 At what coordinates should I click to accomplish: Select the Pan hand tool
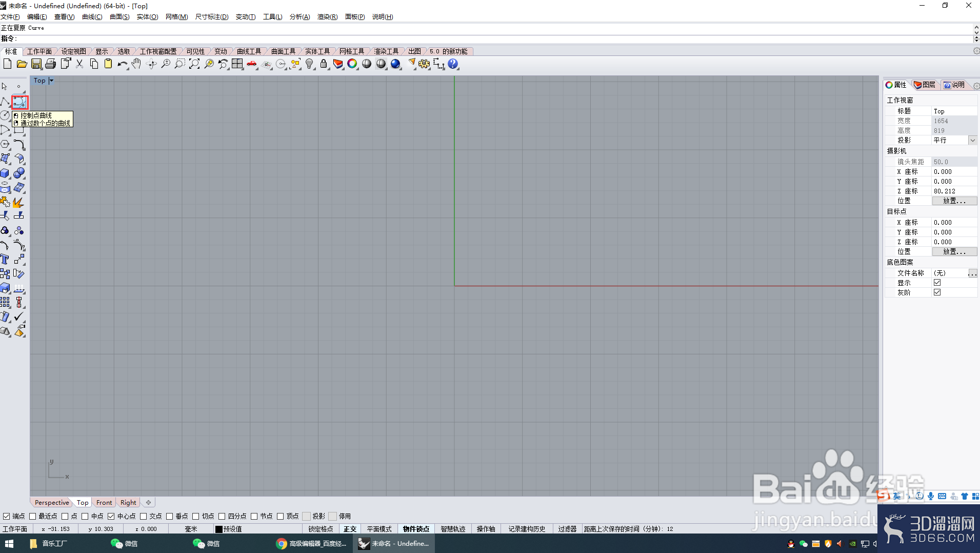point(136,64)
